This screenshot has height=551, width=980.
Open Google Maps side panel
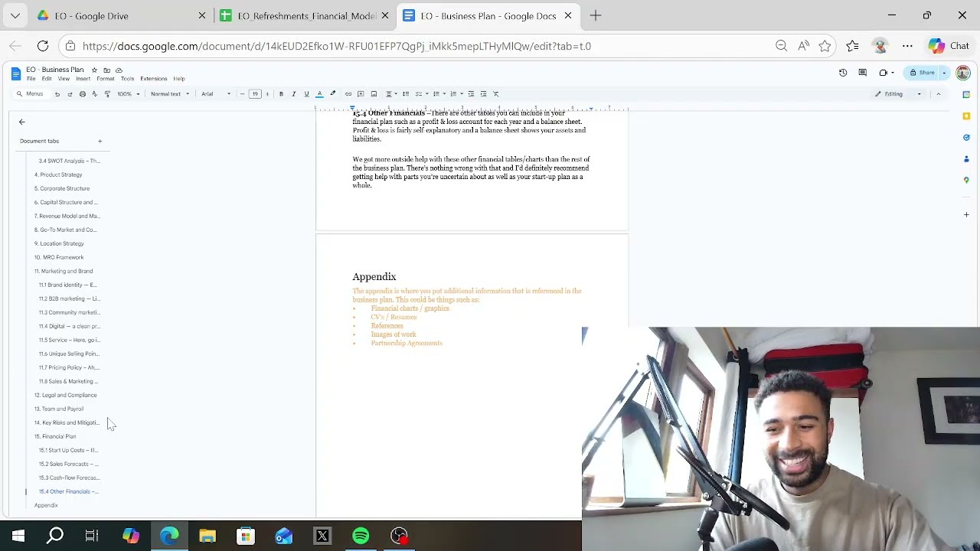966,181
